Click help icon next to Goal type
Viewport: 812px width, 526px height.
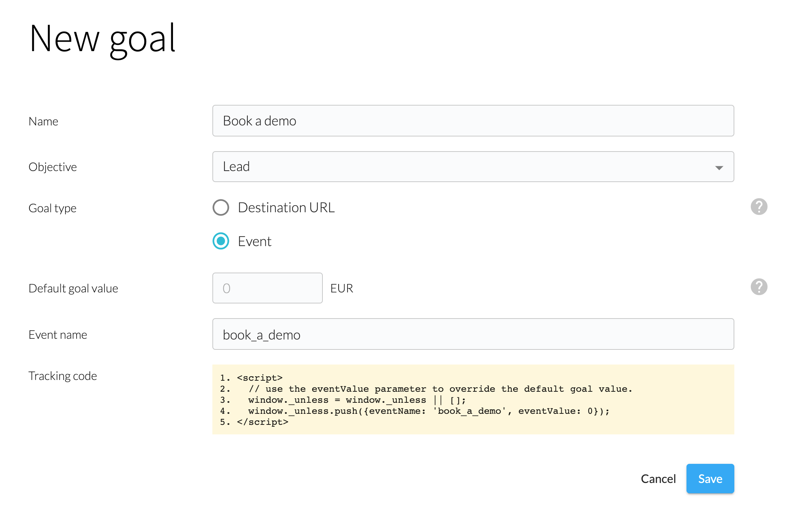(759, 207)
